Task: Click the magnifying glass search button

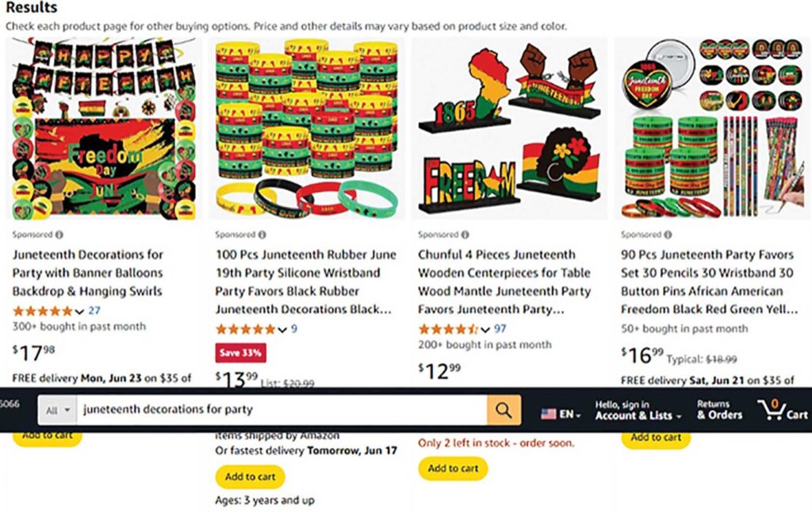Action: coord(504,410)
